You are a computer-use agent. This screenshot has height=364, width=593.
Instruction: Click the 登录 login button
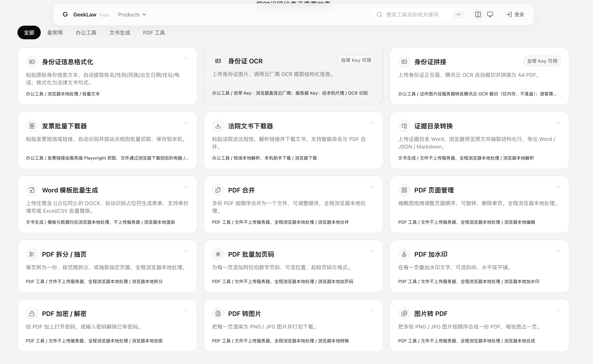click(x=515, y=15)
